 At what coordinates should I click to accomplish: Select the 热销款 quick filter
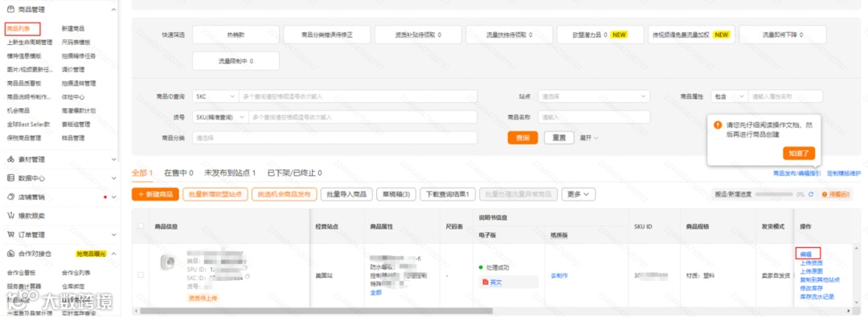click(x=235, y=35)
